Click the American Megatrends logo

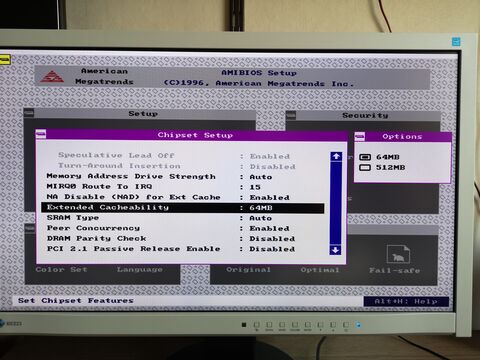coord(52,77)
